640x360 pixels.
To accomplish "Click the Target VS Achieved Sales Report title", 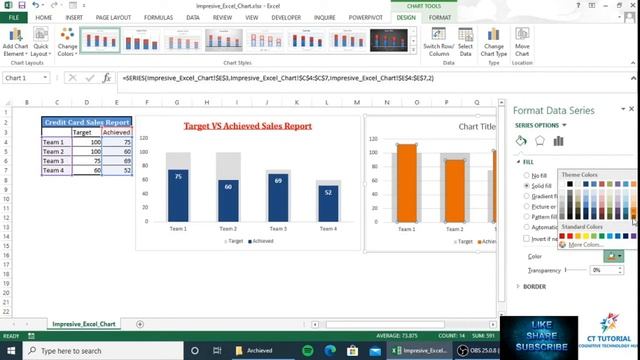I will [248, 126].
